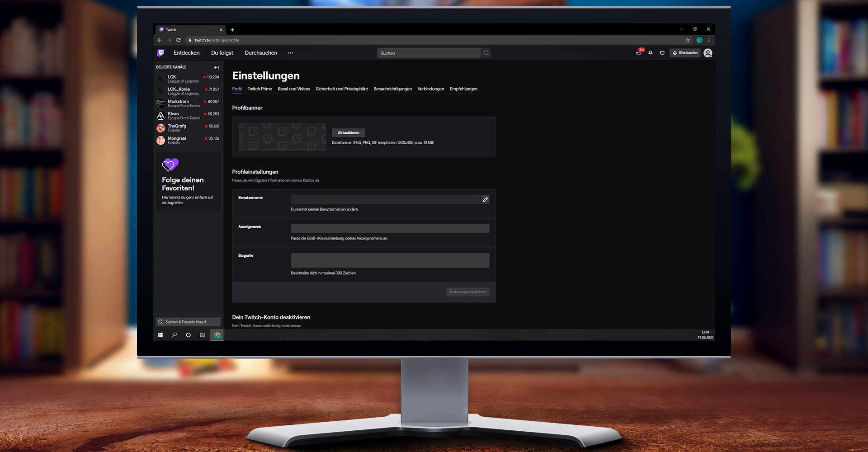Screen dimensions: 868x452
Task: Click the search magnifier button
Action: 486,53
